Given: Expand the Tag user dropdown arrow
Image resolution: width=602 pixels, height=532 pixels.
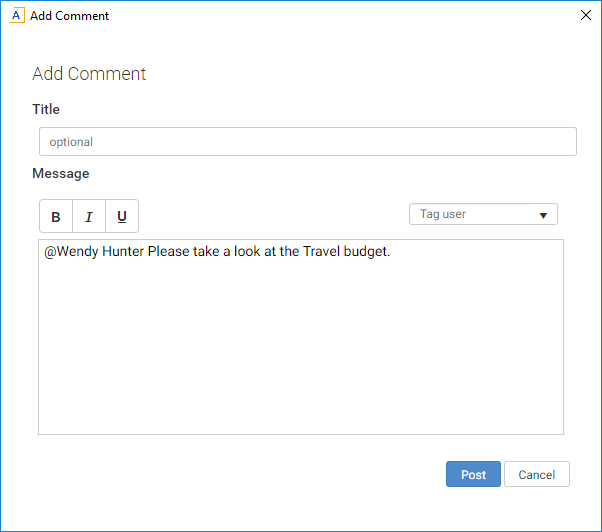Looking at the screenshot, I should pos(543,215).
